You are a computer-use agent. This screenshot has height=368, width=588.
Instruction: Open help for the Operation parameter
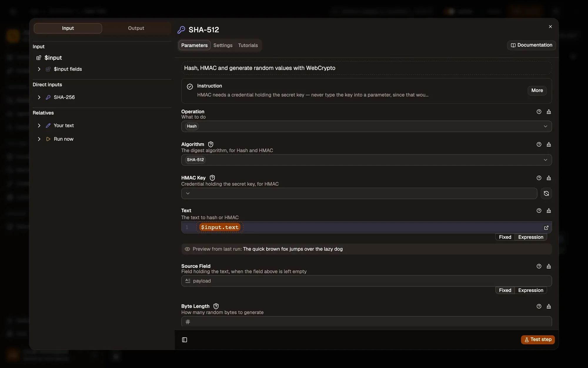(x=539, y=112)
